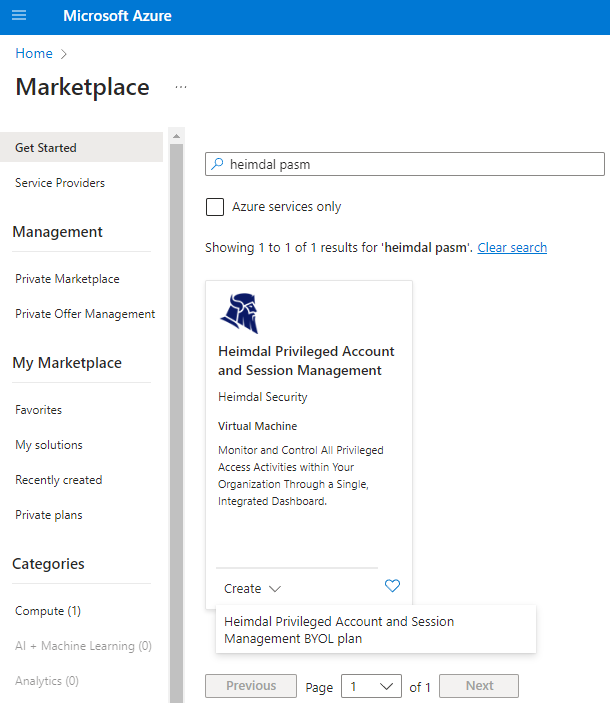Open Private Offer Management
The image size is (610, 703).
[85, 314]
